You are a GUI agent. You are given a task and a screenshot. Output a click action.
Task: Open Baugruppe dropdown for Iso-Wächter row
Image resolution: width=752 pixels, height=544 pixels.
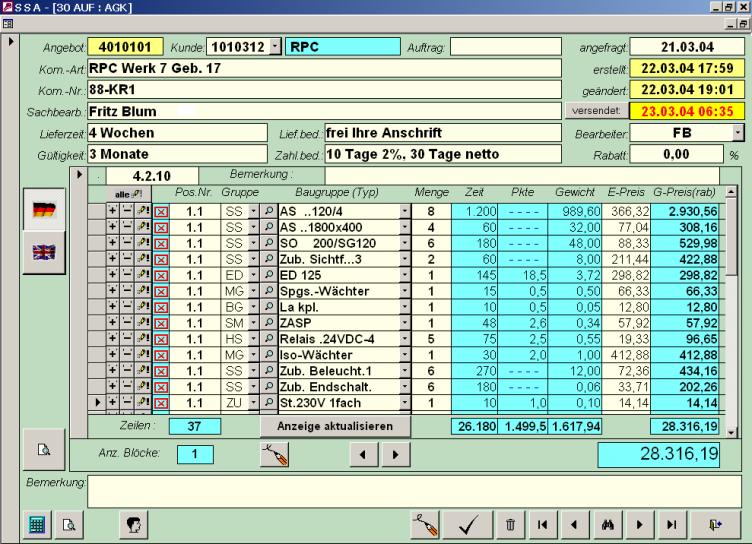[405, 355]
